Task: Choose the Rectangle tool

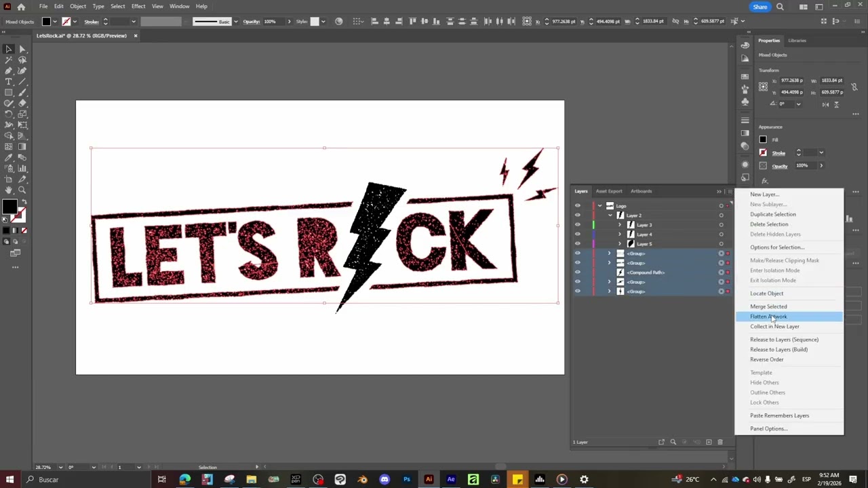Action: pyautogui.click(x=9, y=92)
